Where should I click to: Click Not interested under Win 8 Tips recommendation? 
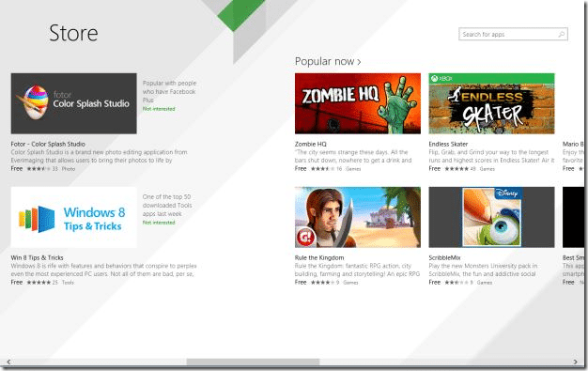coord(159,223)
